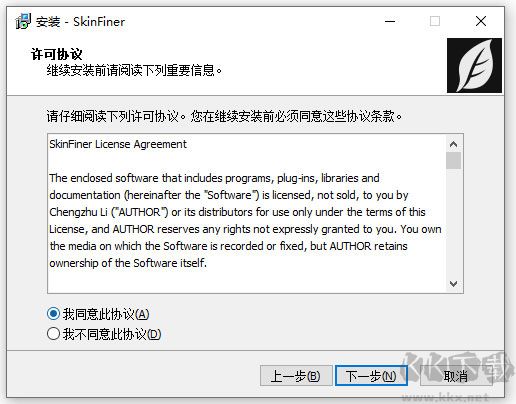Cancel setup with 取消 button
Viewport: 516px width, 404px height.
[x=456, y=376]
